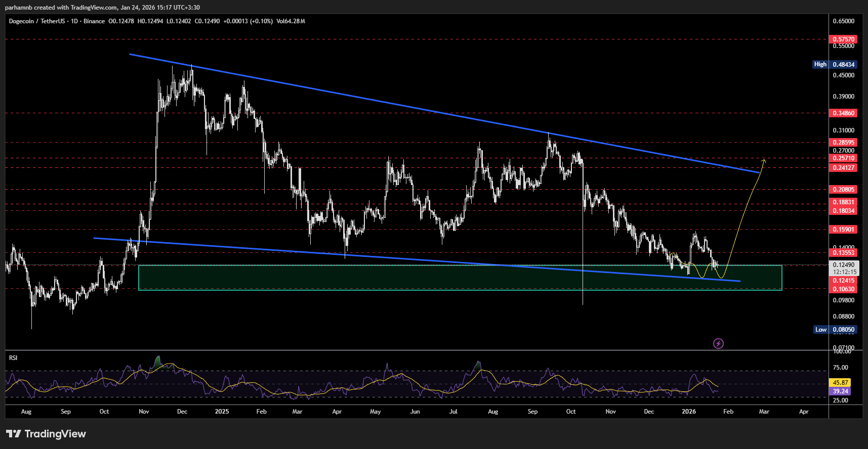Click the yellow RSI value tag 45.87
This screenshot has height=449, width=868.
(840, 383)
